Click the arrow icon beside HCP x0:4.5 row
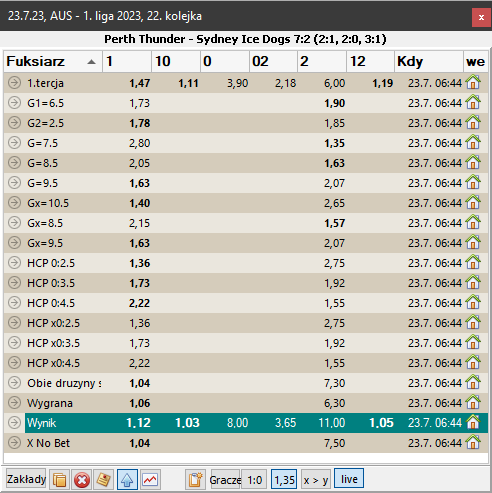492x493 pixels. click(x=14, y=362)
